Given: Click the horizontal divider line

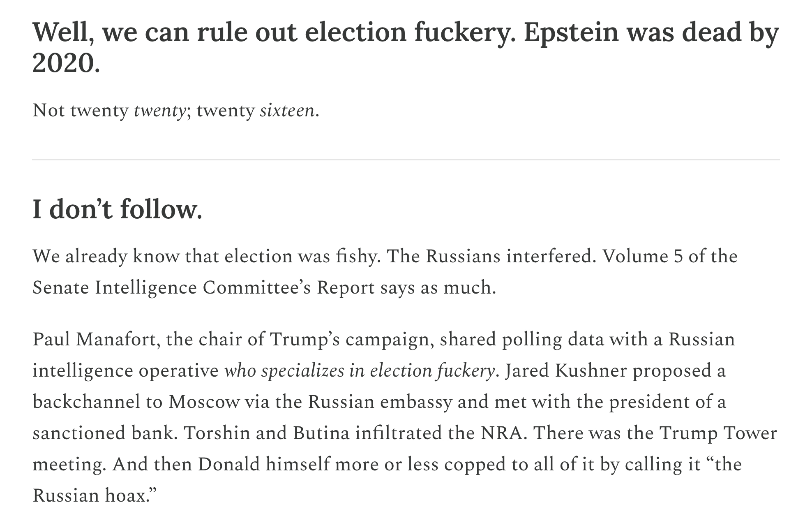Looking at the screenshot, I should 406,160.
